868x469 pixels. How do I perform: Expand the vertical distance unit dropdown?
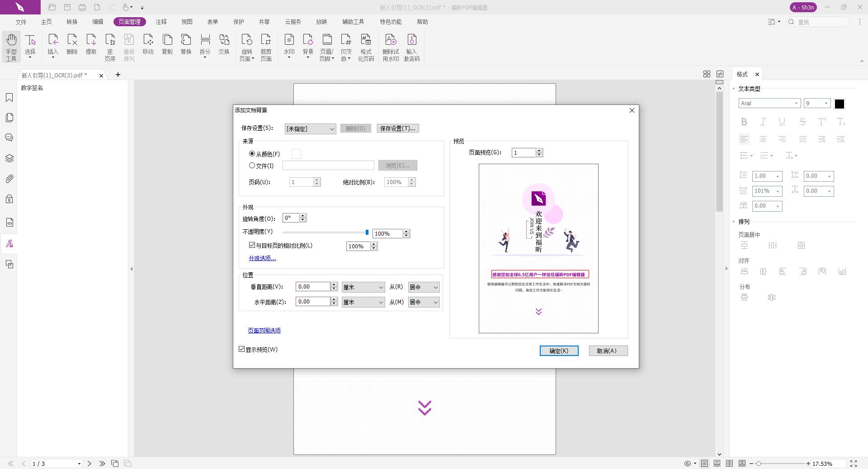pyautogui.click(x=363, y=287)
